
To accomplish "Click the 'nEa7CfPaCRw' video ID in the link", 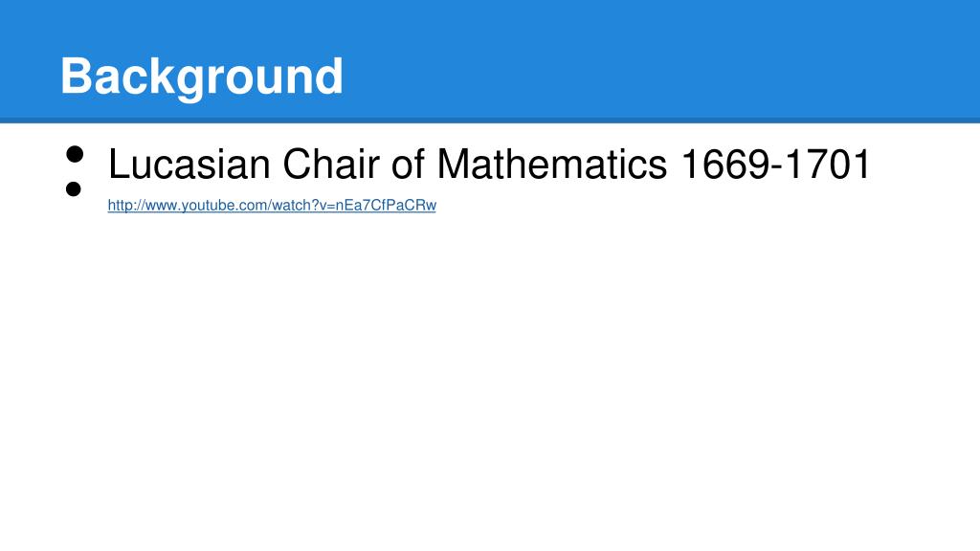I will coord(387,206).
